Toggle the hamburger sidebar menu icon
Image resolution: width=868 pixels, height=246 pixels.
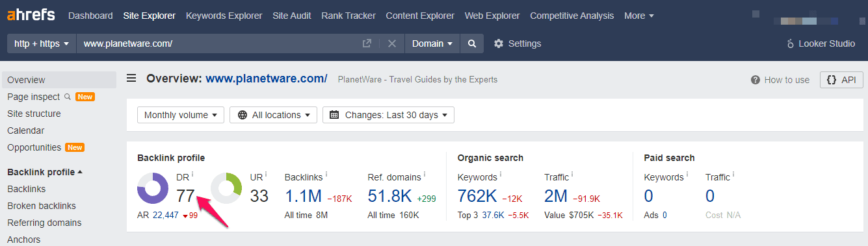[x=131, y=79]
